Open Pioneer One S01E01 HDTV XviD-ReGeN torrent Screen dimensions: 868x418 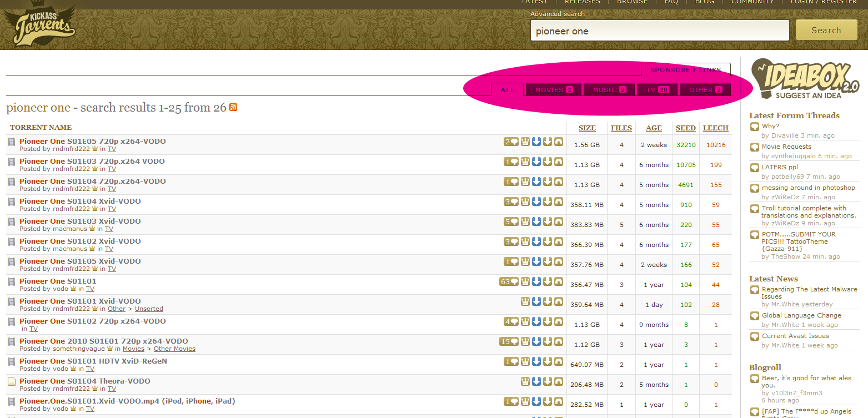[x=93, y=361]
